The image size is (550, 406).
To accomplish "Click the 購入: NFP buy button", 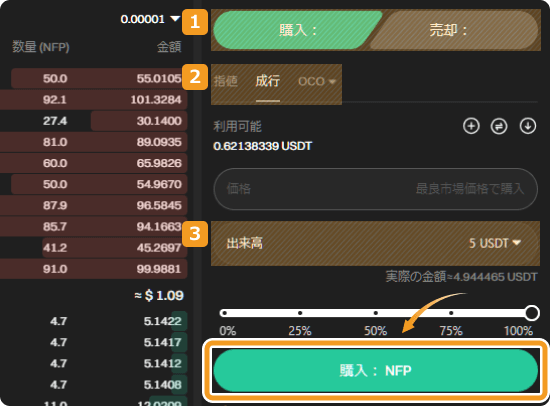I will (376, 371).
